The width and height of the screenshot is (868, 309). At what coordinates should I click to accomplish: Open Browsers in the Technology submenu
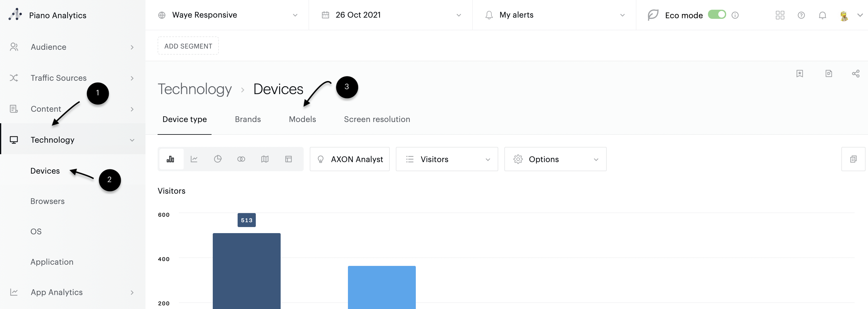[48, 201]
